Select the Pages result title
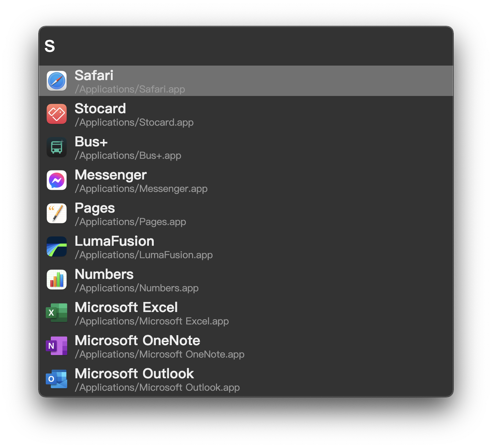This screenshot has width=492, height=448. click(95, 208)
